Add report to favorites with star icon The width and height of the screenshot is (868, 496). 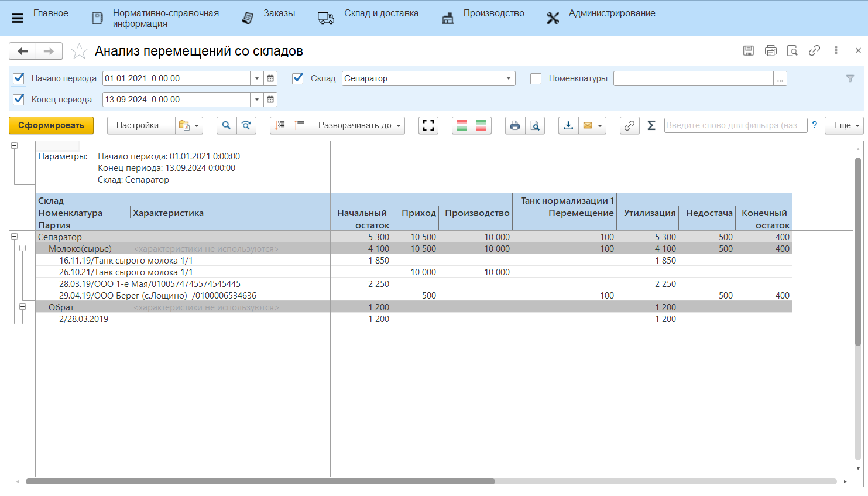pyautogui.click(x=79, y=52)
